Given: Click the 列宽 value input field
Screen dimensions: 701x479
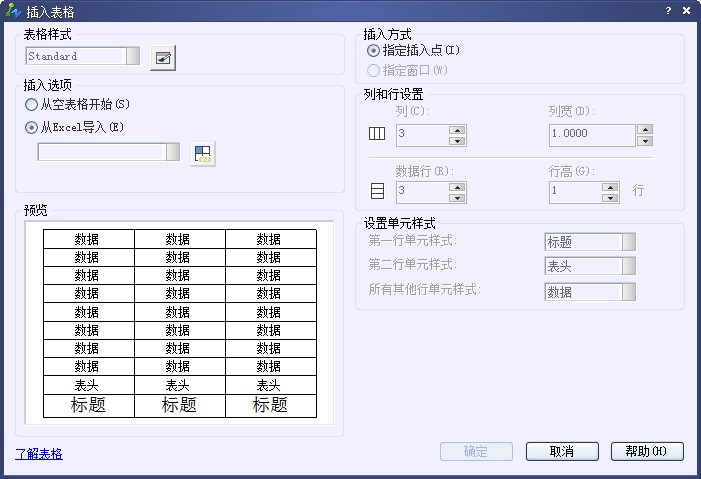Looking at the screenshot, I should click(x=591, y=135).
